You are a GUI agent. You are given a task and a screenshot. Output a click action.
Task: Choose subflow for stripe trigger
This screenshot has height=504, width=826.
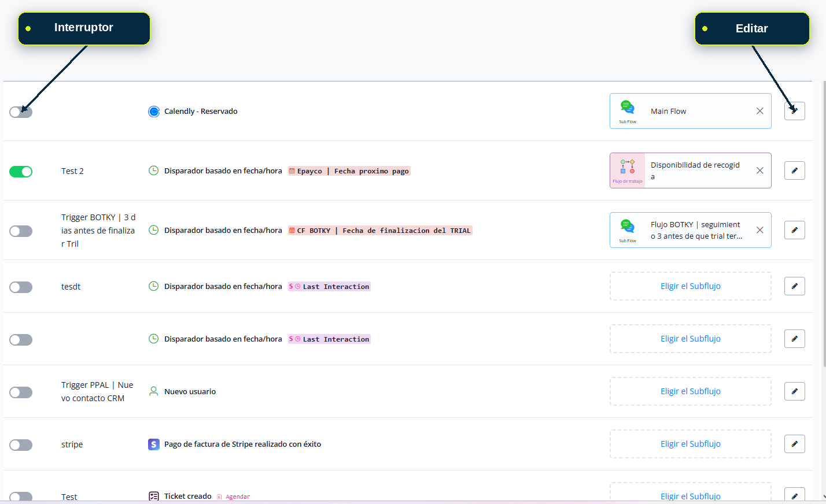(691, 444)
